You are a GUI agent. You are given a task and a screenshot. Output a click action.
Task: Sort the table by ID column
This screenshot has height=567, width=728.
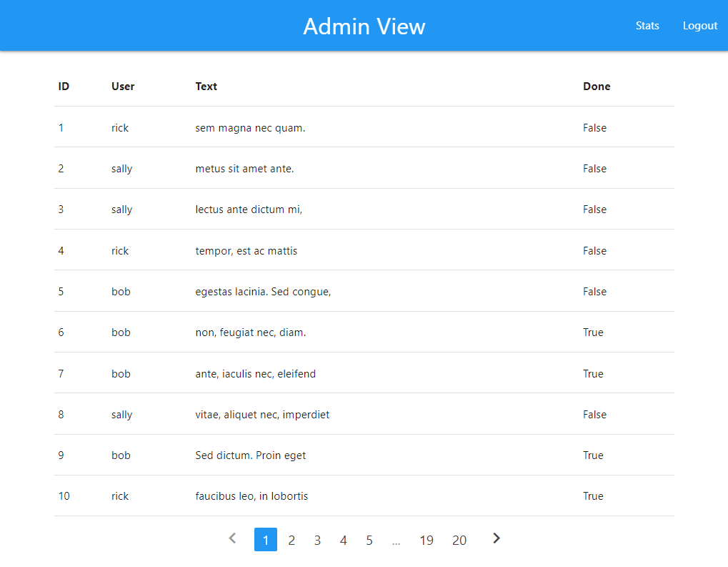pyautogui.click(x=63, y=86)
